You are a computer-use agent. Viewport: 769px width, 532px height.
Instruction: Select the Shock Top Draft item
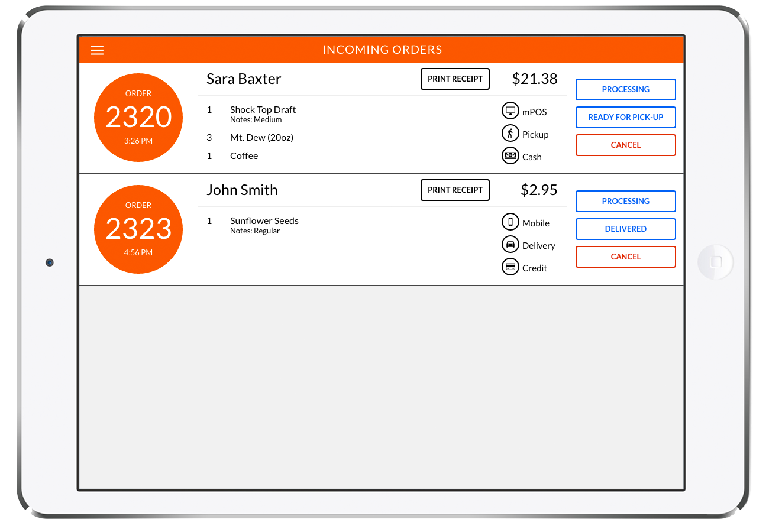(263, 109)
